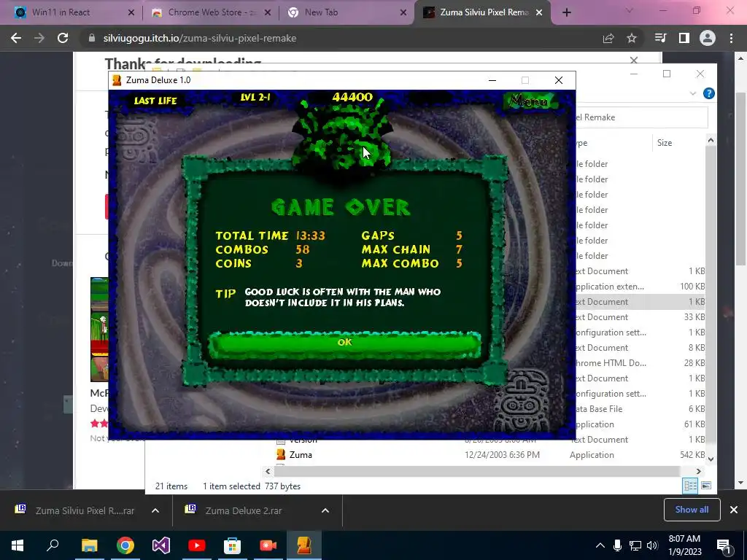This screenshot has height=560, width=747.
Task: Open the screen recorder taskbar icon
Action: [x=268, y=545]
